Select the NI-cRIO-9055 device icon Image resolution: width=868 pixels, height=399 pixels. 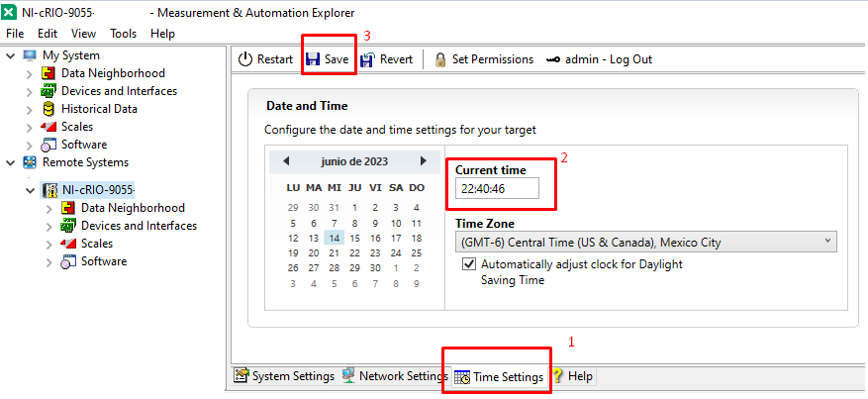[48, 190]
